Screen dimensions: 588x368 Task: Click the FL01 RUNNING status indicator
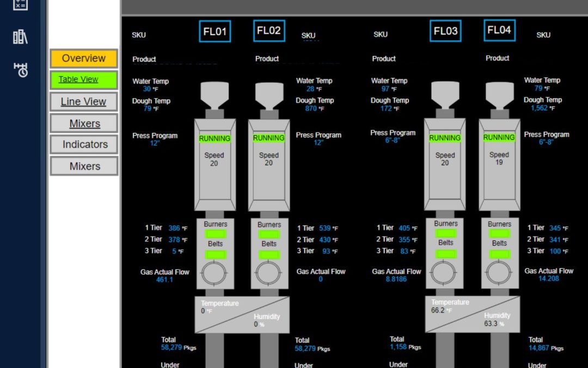click(215, 138)
